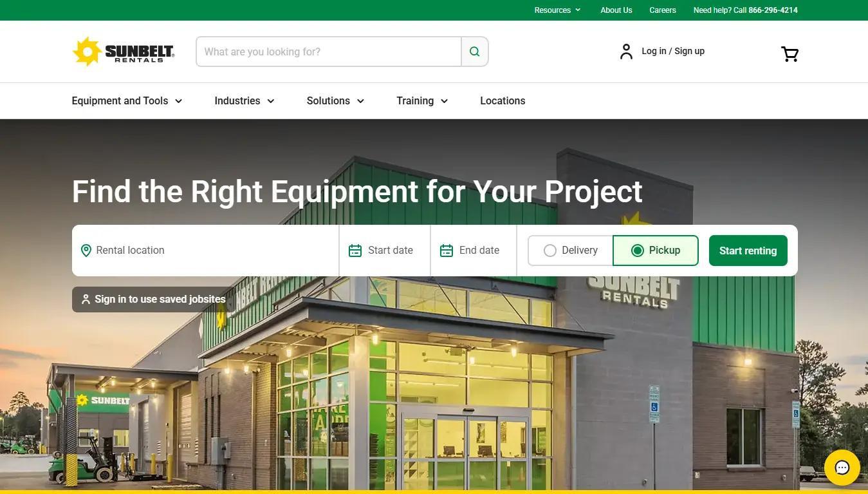Open the chat bubble support icon
This screenshot has width=868, height=494.
pyautogui.click(x=842, y=468)
